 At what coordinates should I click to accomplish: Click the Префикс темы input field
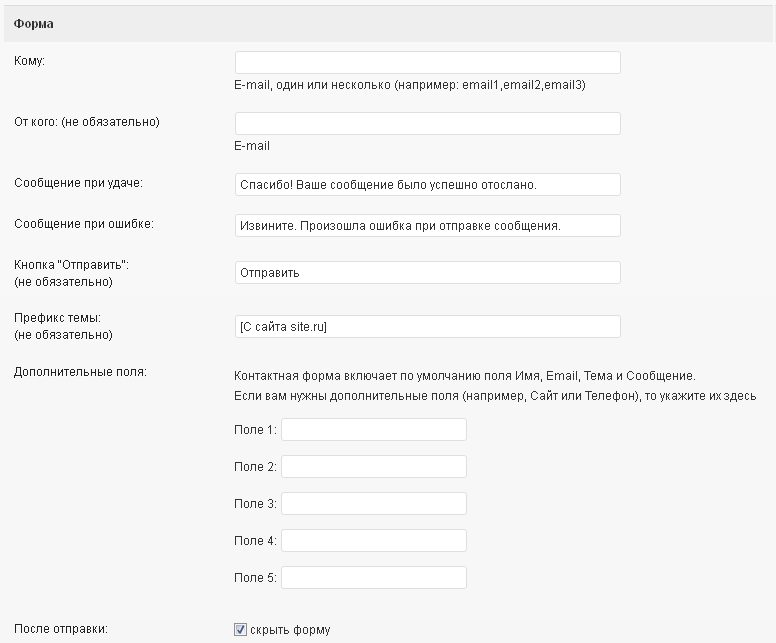(428, 327)
